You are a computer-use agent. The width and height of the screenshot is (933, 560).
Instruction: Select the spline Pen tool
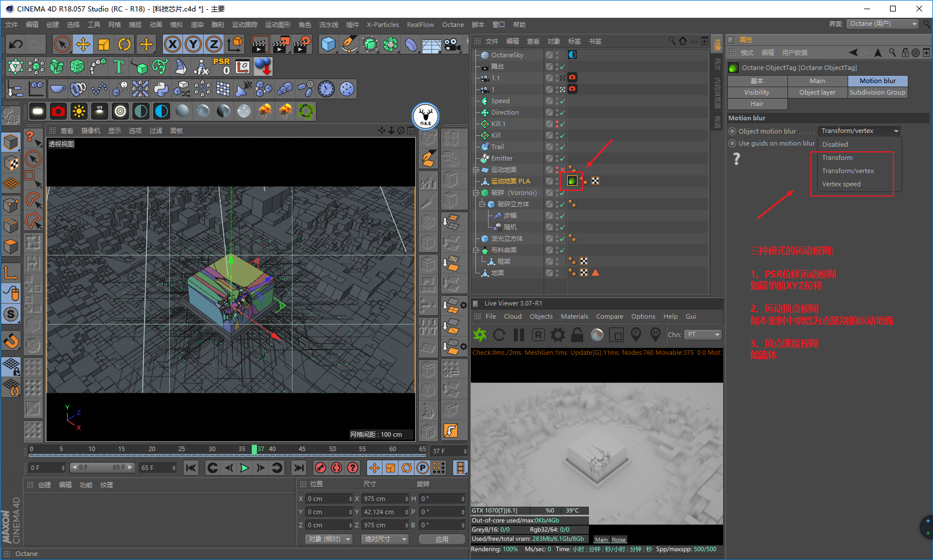point(349,44)
